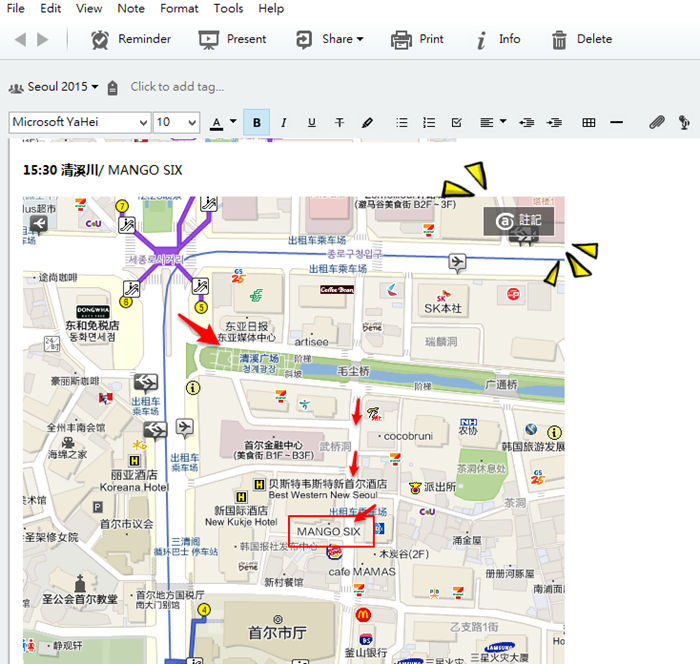Toggle Strikethrough formatting
The image size is (700, 664).
pyautogui.click(x=339, y=122)
